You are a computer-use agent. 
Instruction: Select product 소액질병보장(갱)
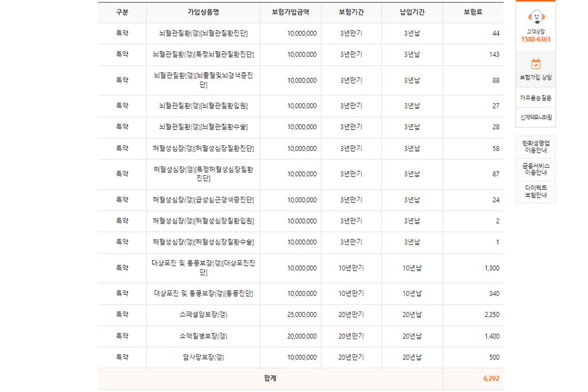[203, 336]
